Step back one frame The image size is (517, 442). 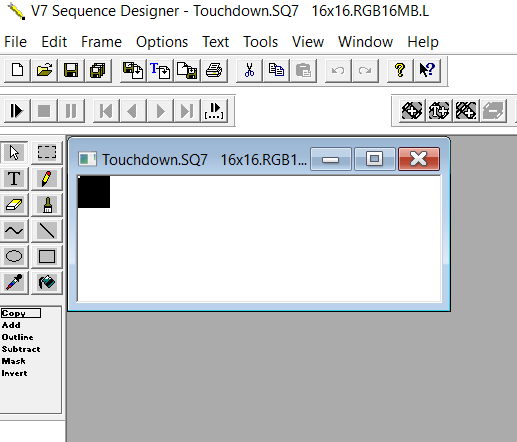pos(133,111)
